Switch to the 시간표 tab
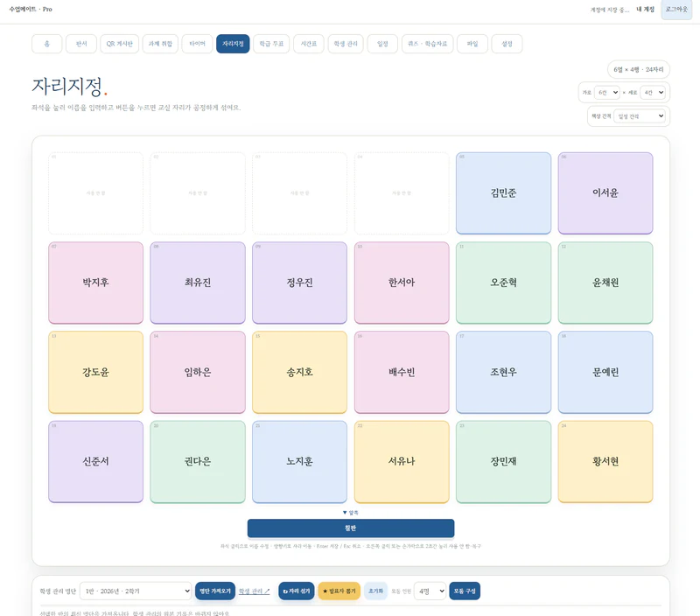This screenshot has height=616, width=700. click(309, 44)
